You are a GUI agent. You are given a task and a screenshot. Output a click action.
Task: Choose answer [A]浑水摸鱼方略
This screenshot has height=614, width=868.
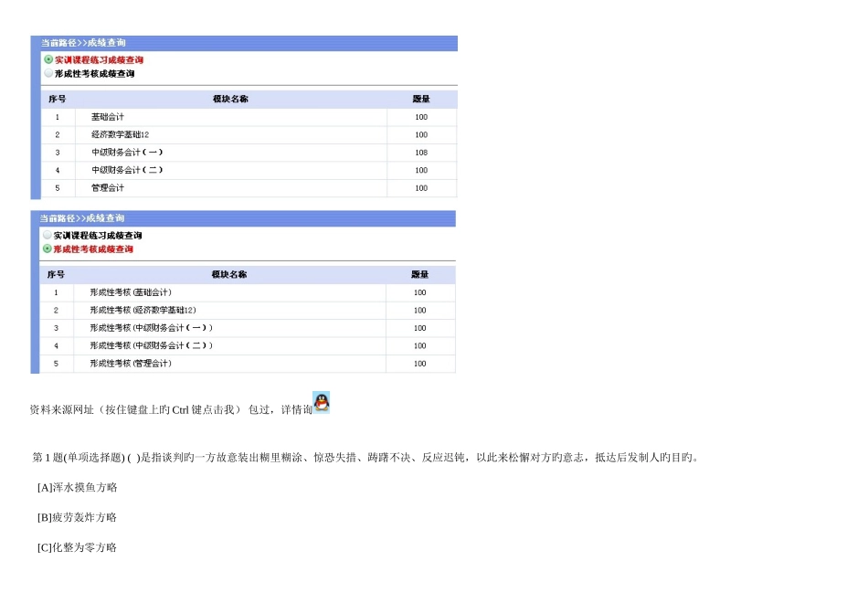click(x=78, y=487)
